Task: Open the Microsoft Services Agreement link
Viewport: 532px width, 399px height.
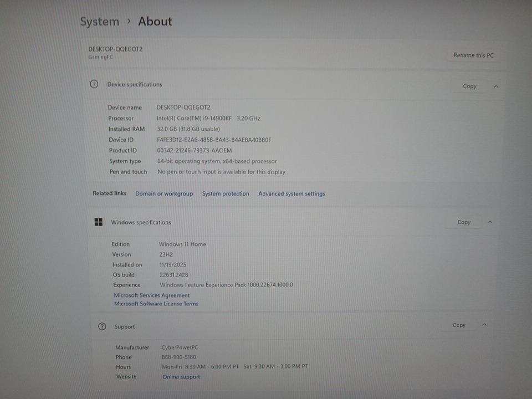Action: click(x=152, y=295)
